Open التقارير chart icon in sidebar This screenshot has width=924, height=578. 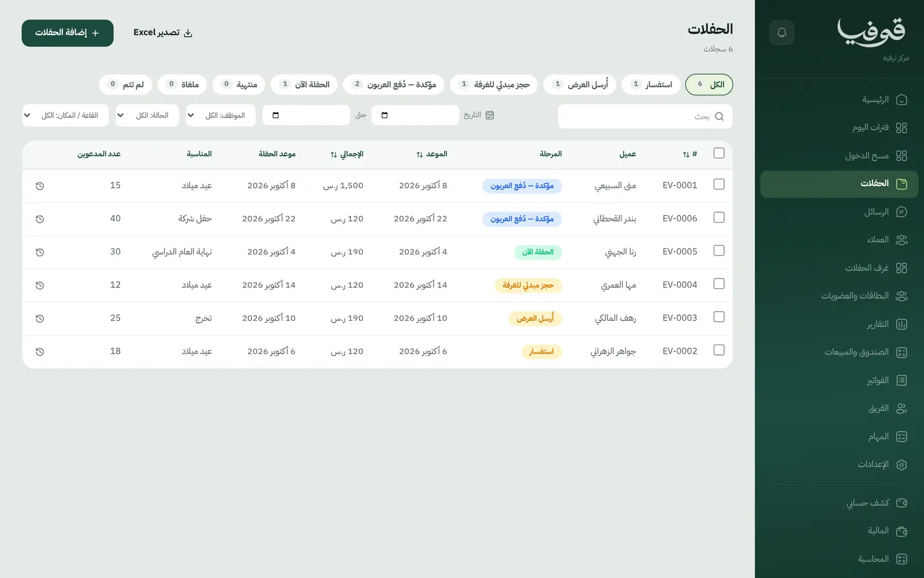coord(901,324)
